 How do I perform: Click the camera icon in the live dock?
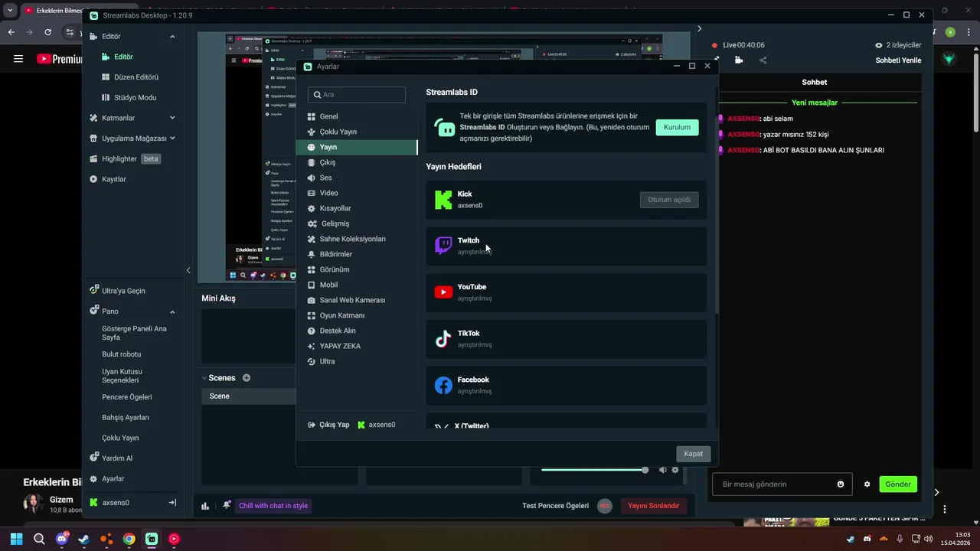coord(739,60)
